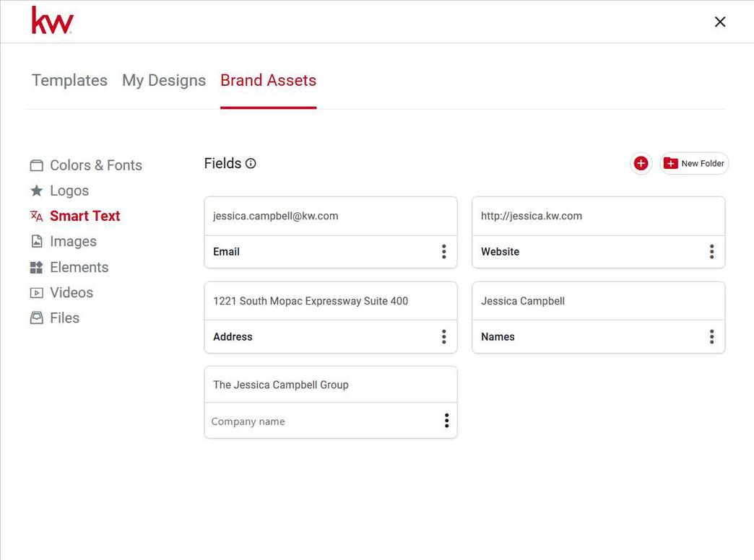This screenshot has width=754, height=560.
Task: Open Website field three-dot menu
Action: (711, 252)
